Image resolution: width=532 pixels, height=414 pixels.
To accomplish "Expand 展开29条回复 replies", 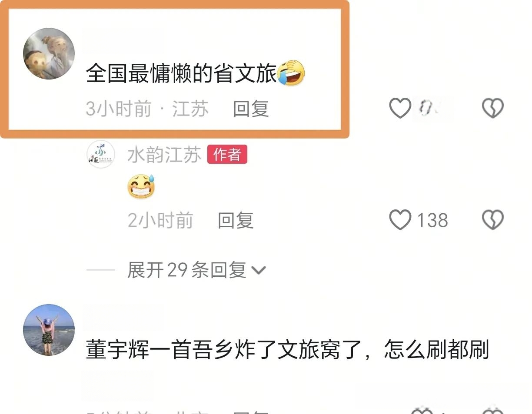I will 196,270.
